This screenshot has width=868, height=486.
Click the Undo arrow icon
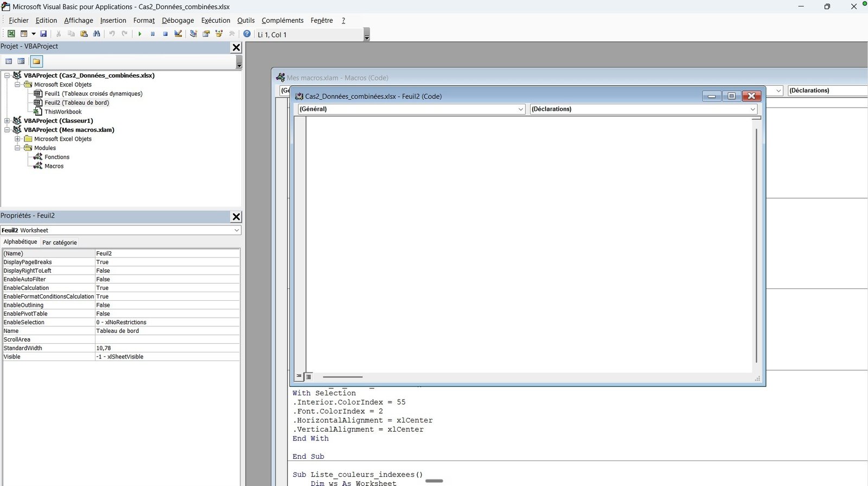point(112,34)
